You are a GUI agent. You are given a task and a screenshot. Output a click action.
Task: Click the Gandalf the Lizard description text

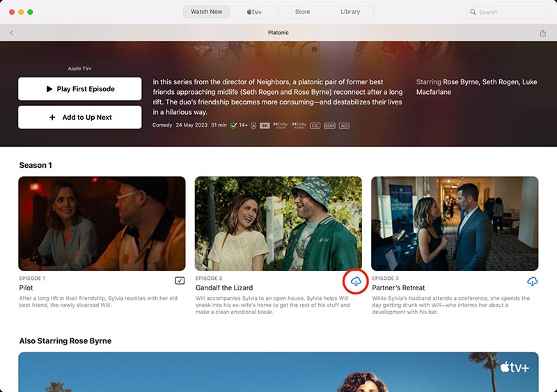pyautogui.click(x=273, y=305)
